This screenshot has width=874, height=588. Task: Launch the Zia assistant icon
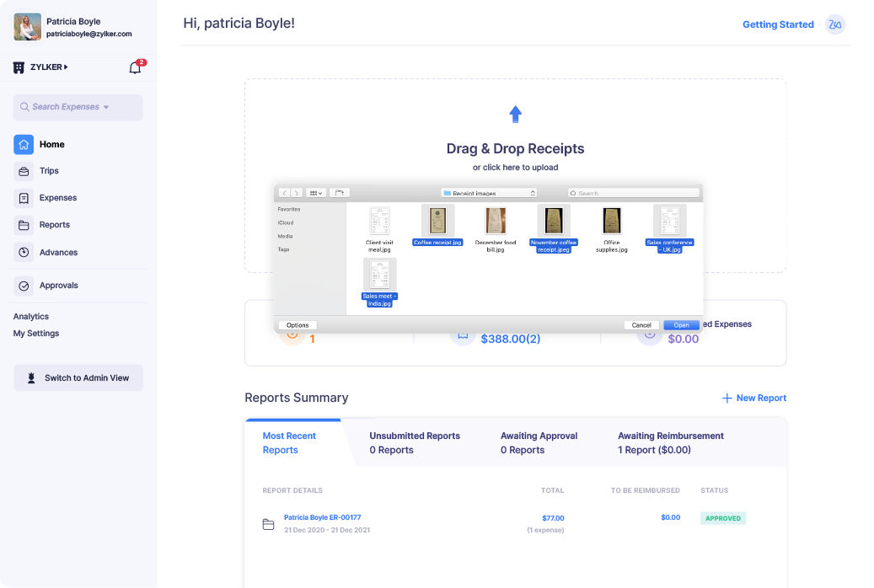coord(834,24)
